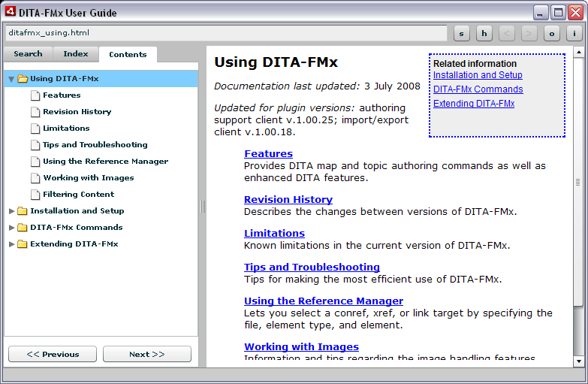Click the pane splitter handle
Image resolution: width=588 pixels, height=384 pixels.
tap(203, 207)
